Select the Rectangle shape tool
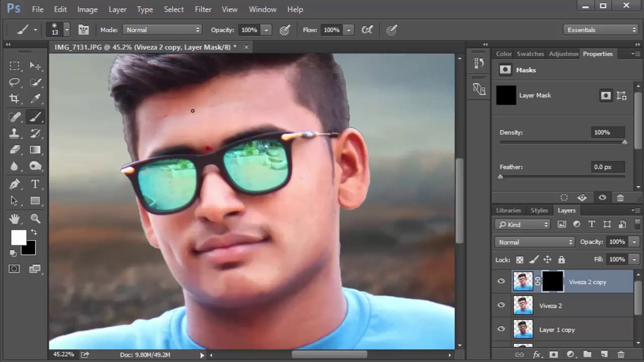The height and width of the screenshot is (362, 644). pos(35,201)
